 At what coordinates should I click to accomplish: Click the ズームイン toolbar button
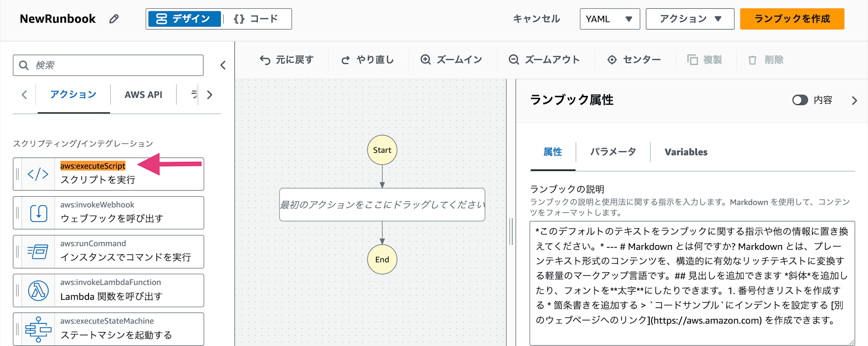[451, 59]
